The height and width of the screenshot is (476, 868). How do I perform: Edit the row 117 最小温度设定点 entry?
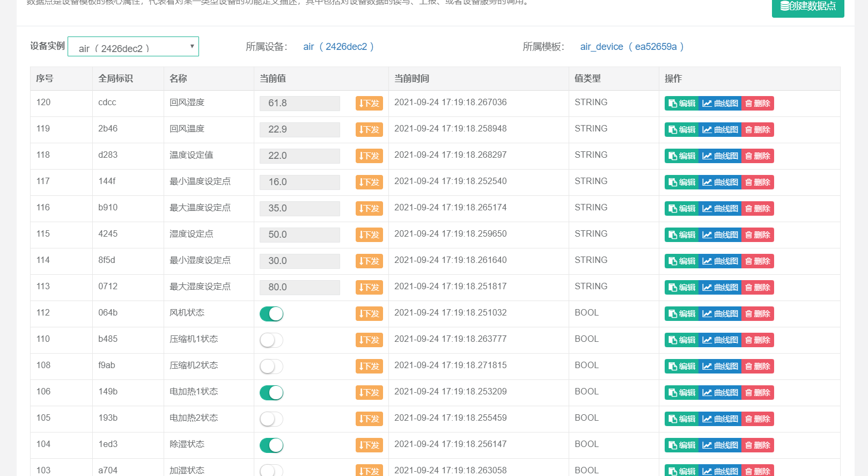(x=681, y=182)
